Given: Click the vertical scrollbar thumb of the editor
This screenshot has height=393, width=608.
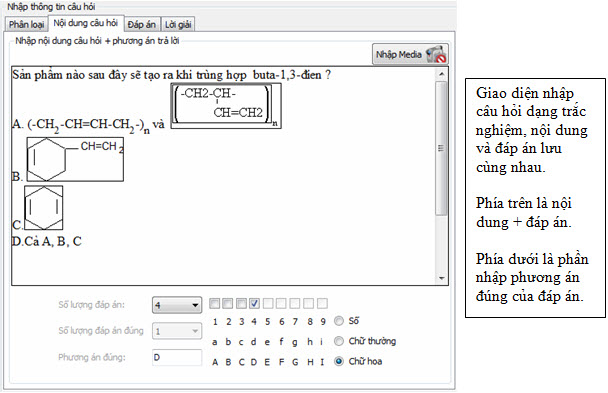Looking at the screenshot, I should tap(441, 148).
